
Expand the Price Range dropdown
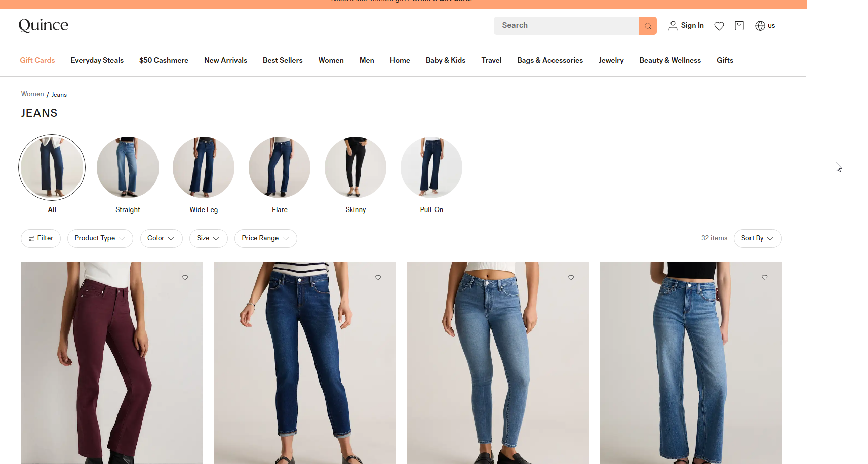[266, 238]
